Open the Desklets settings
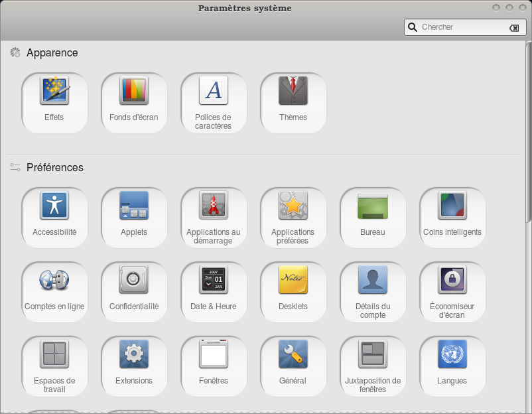 pyautogui.click(x=293, y=292)
